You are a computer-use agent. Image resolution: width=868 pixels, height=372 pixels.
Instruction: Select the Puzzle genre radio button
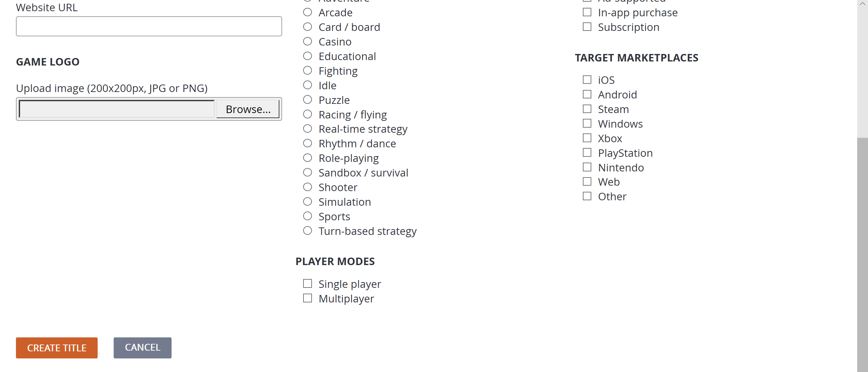(308, 99)
